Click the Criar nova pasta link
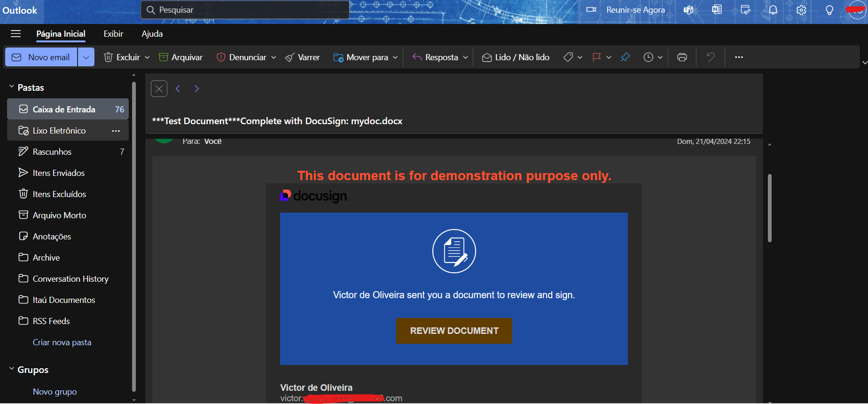This screenshot has width=868, height=404. 62,342
